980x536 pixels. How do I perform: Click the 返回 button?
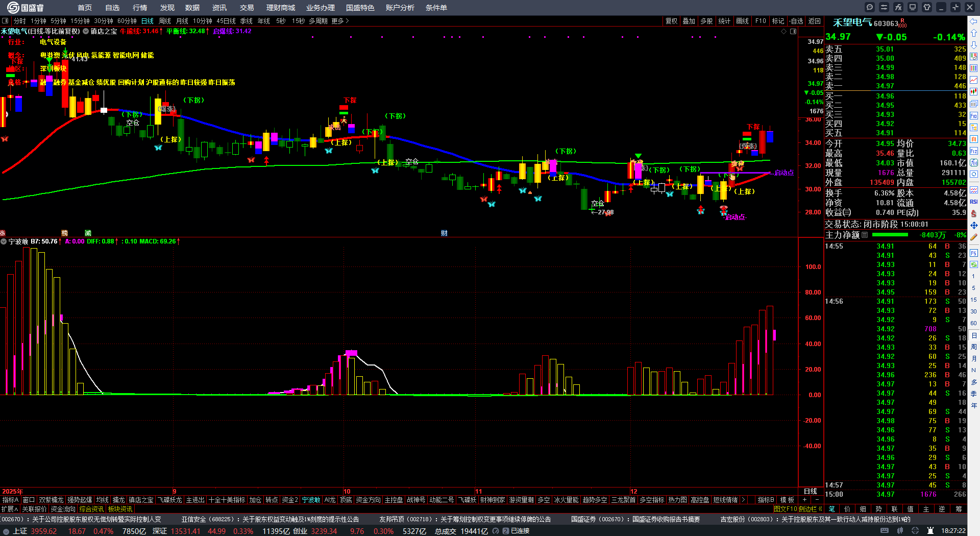click(x=815, y=21)
